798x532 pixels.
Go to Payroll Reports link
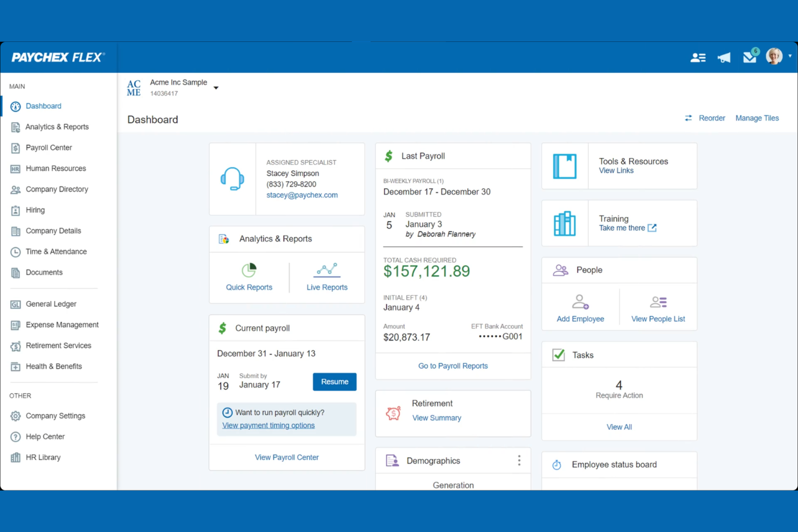coord(453,366)
